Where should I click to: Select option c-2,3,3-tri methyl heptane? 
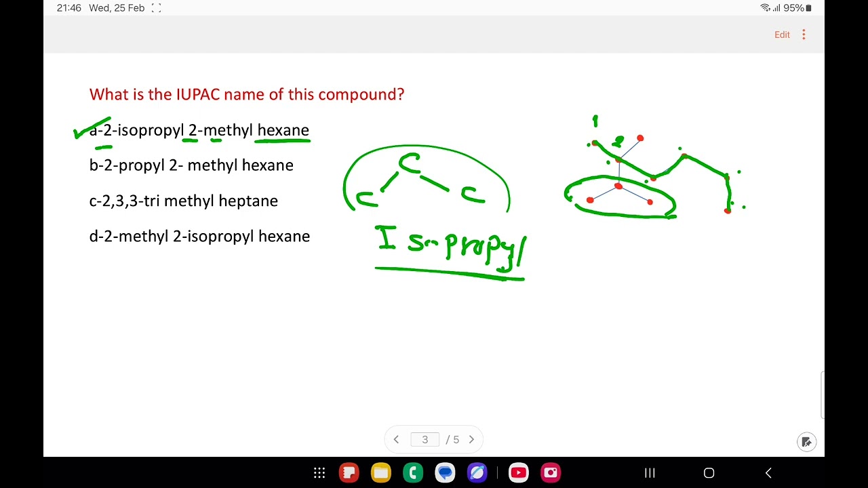point(183,201)
